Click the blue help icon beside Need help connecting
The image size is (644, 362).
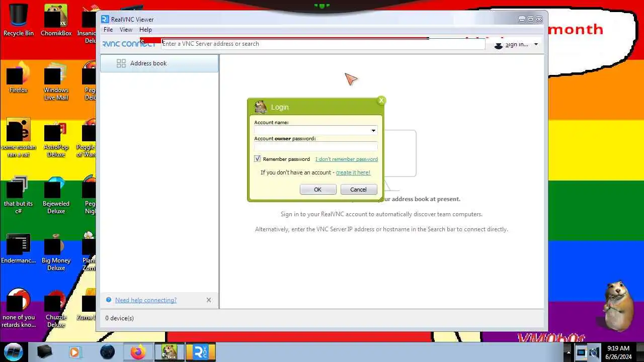coord(108,300)
